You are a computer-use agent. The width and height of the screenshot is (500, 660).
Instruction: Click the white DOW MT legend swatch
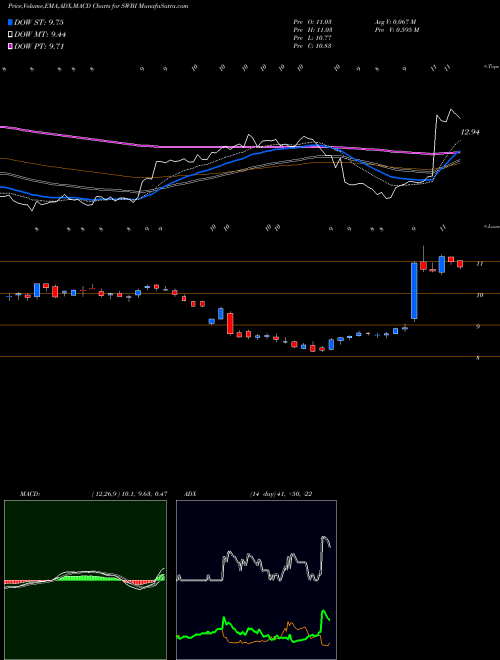(10, 35)
